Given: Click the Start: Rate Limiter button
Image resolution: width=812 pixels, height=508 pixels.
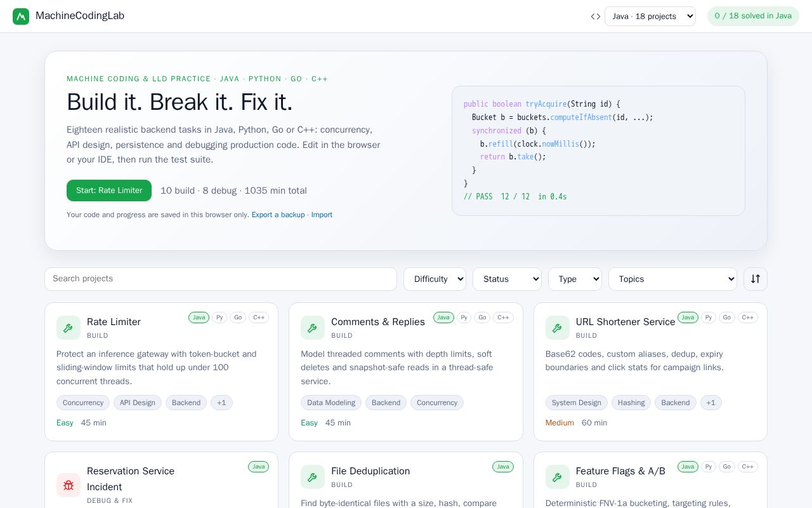Looking at the screenshot, I should click(x=109, y=190).
